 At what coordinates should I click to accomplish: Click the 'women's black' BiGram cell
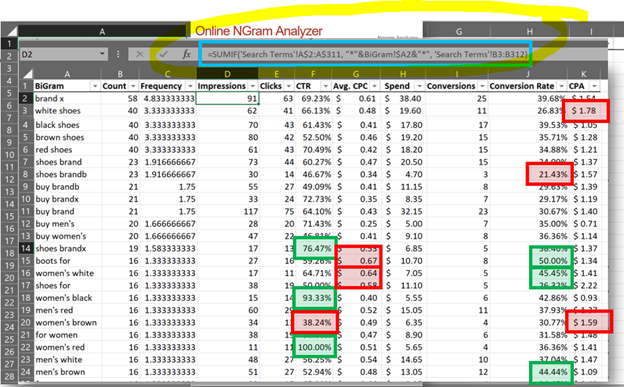[x=66, y=298]
